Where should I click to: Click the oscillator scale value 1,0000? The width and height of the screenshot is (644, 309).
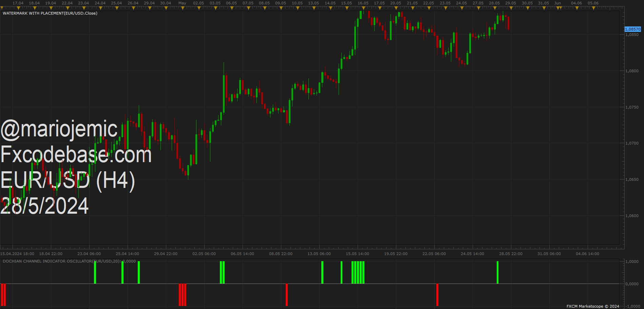click(x=632, y=262)
